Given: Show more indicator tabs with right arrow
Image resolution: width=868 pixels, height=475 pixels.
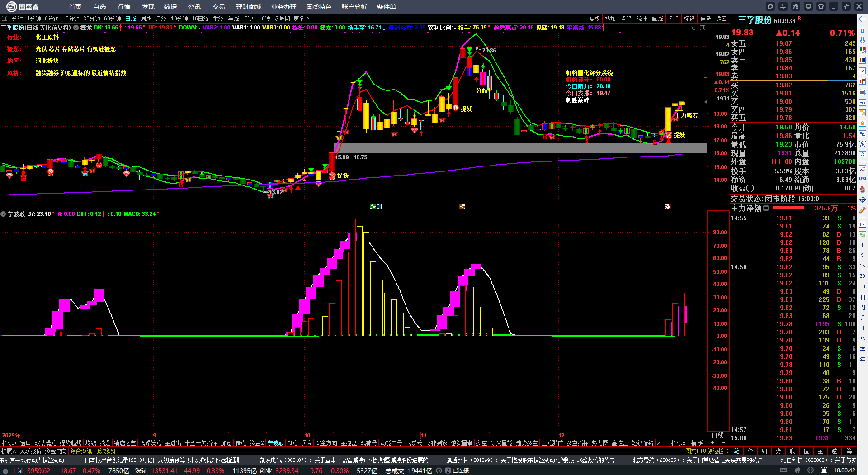Looking at the screenshot, I should coord(658,443).
